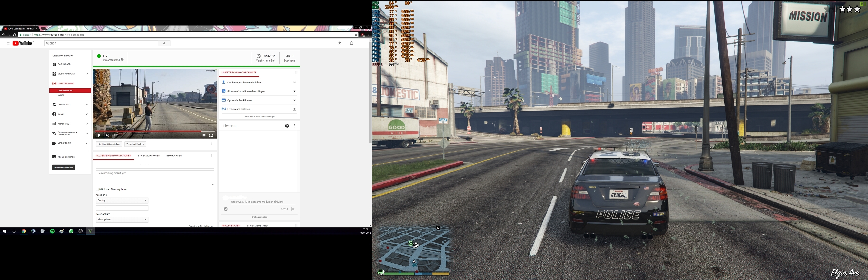This screenshot has width=868, height=280.
Task: Click the Streamzustand help question mark
Action: (x=122, y=59)
